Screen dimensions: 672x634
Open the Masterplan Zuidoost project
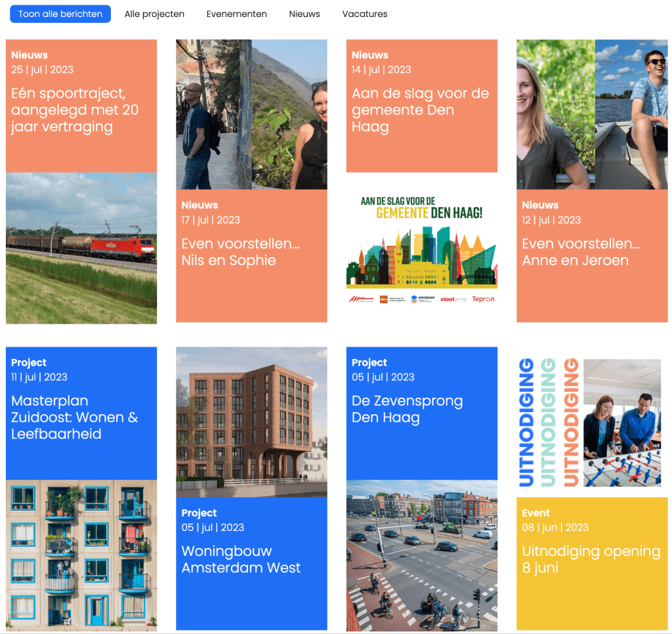[79, 417]
